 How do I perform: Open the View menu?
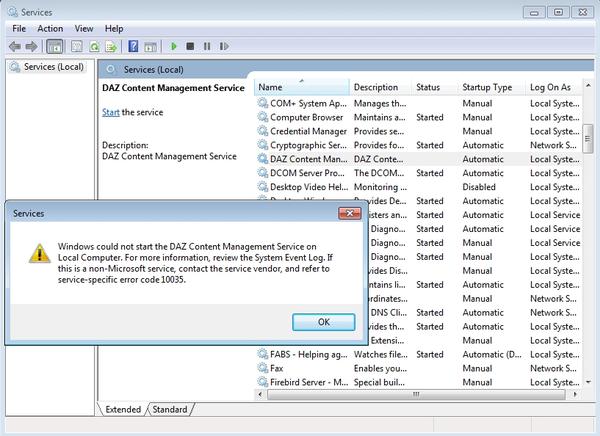tap(84, 29)
